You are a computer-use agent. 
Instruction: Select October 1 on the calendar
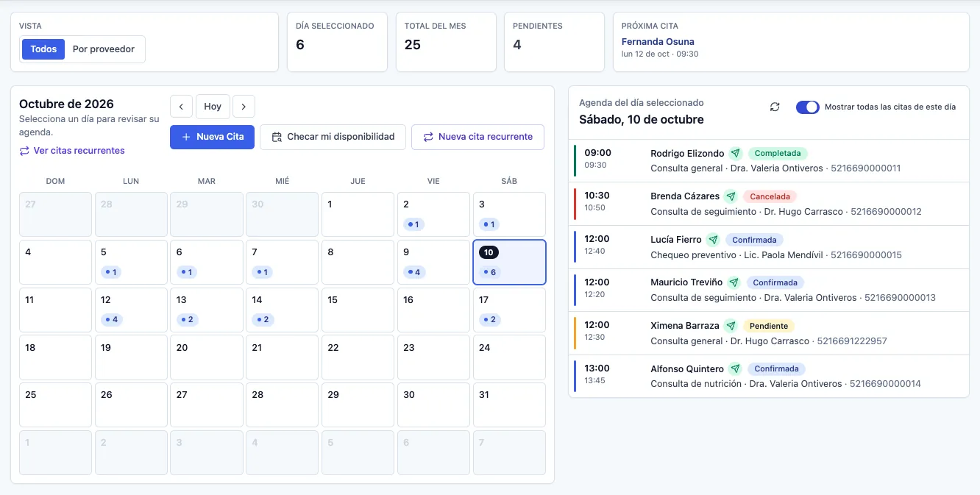pos(358,215)
